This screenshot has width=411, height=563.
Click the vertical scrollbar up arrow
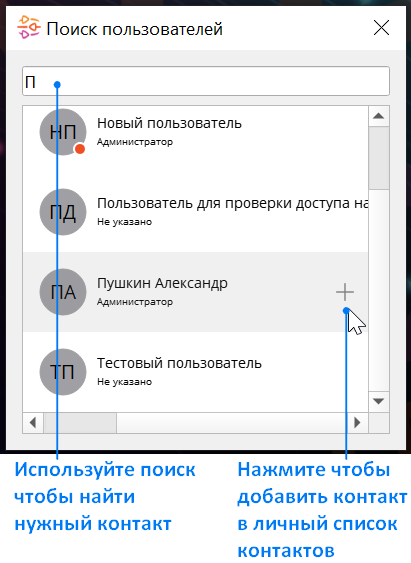coord(379,116)
